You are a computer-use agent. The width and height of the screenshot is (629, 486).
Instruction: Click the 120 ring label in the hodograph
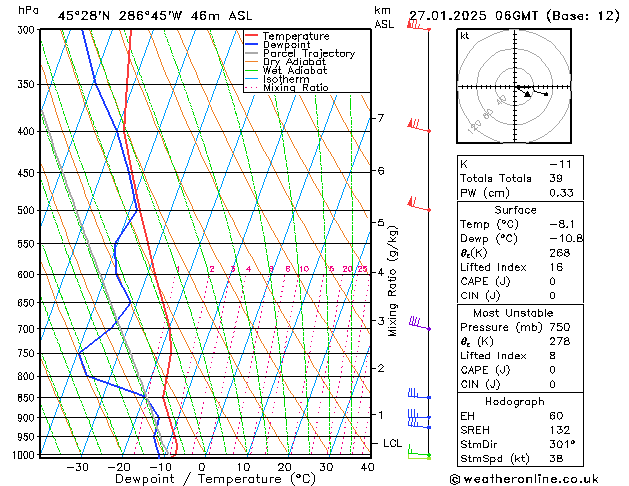pyautogui.click(x=475, y=126)
